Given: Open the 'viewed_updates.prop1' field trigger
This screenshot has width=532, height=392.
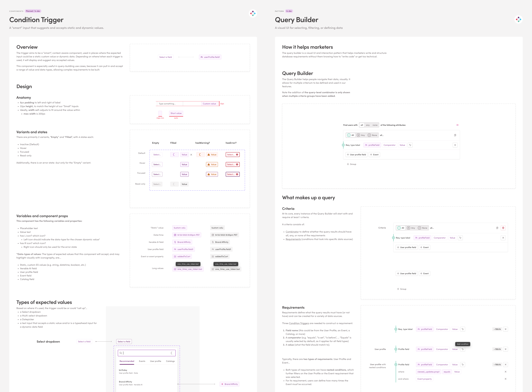Looking at the screenshot, I should 428,372.
